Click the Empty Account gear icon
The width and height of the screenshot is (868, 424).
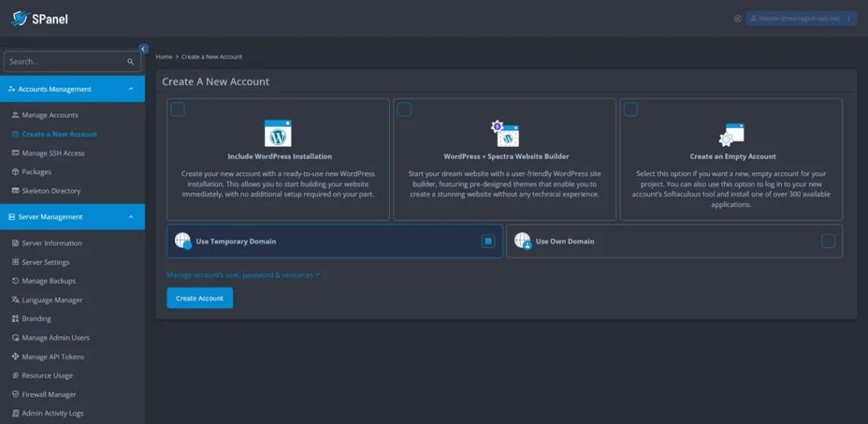coord(731,134)
